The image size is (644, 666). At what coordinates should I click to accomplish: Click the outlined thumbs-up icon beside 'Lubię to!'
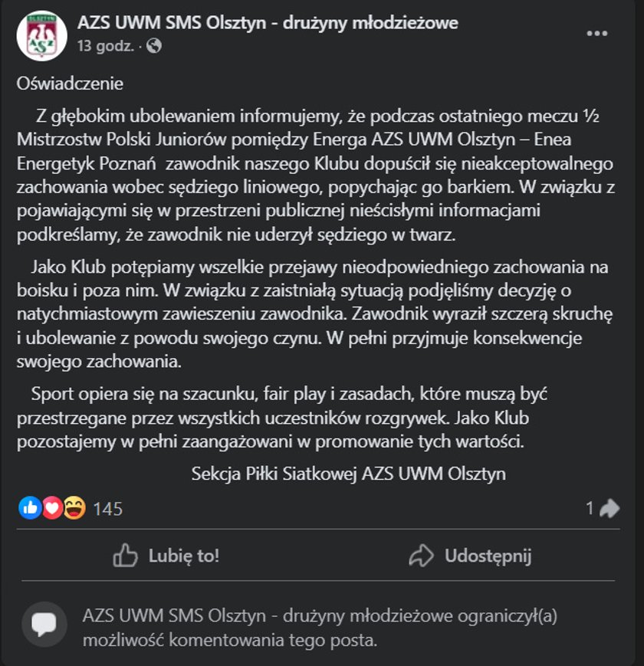[x=125, y=555]
